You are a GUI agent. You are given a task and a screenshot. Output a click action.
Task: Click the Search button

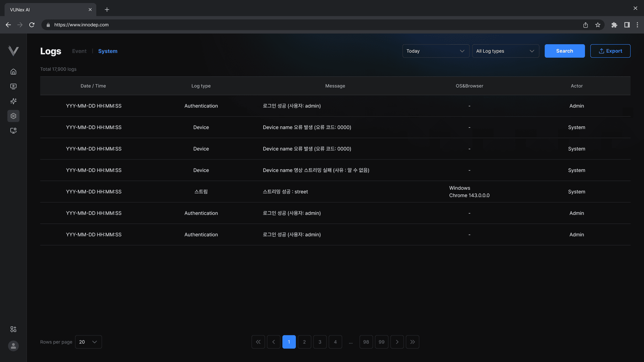[x=565, y=51]
